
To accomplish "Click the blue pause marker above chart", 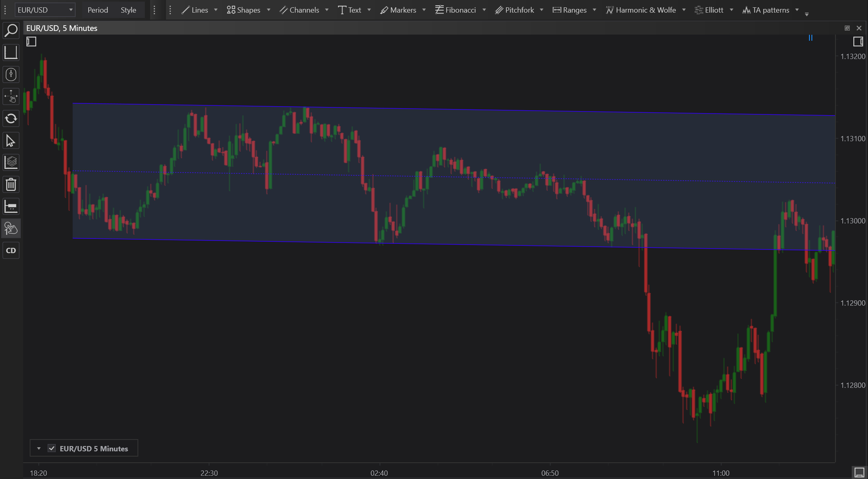I will 810,38.
